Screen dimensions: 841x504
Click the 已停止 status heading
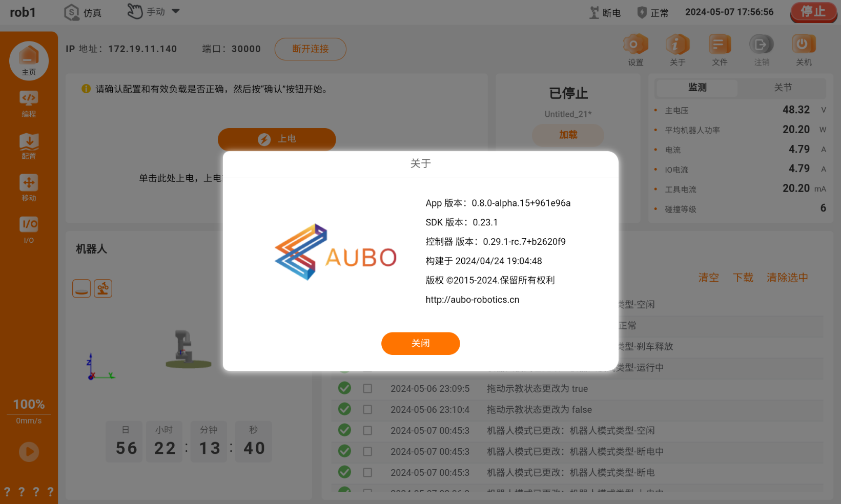tap(568, 94)
